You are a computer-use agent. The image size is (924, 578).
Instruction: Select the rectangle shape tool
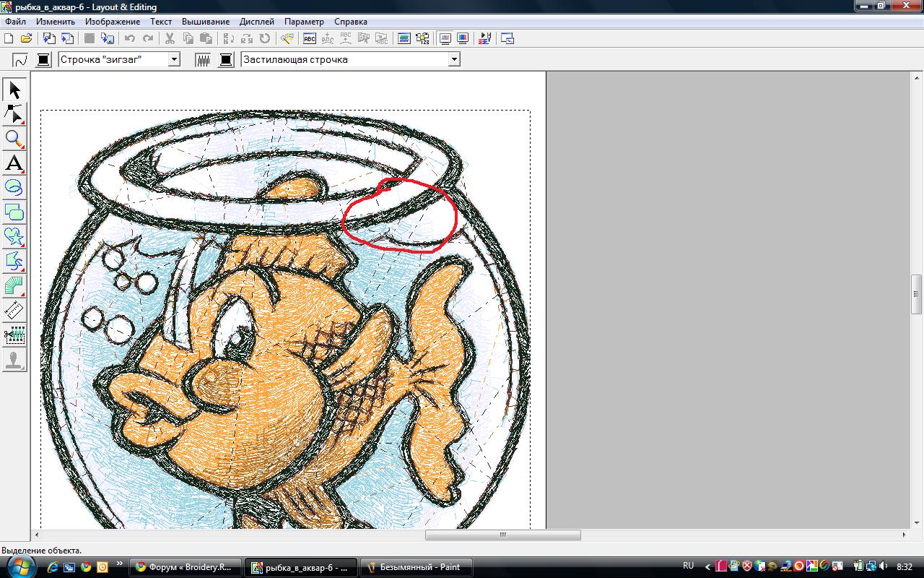14,212
